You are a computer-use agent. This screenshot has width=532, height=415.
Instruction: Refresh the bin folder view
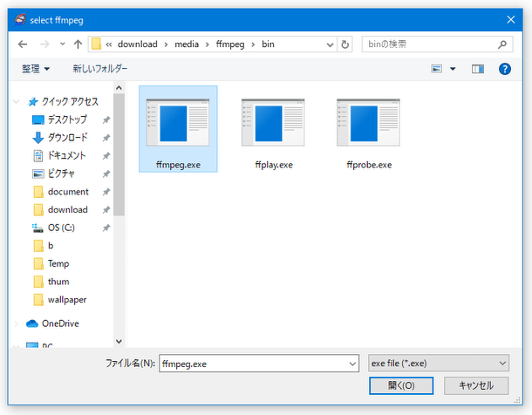[x=344, y=44]
